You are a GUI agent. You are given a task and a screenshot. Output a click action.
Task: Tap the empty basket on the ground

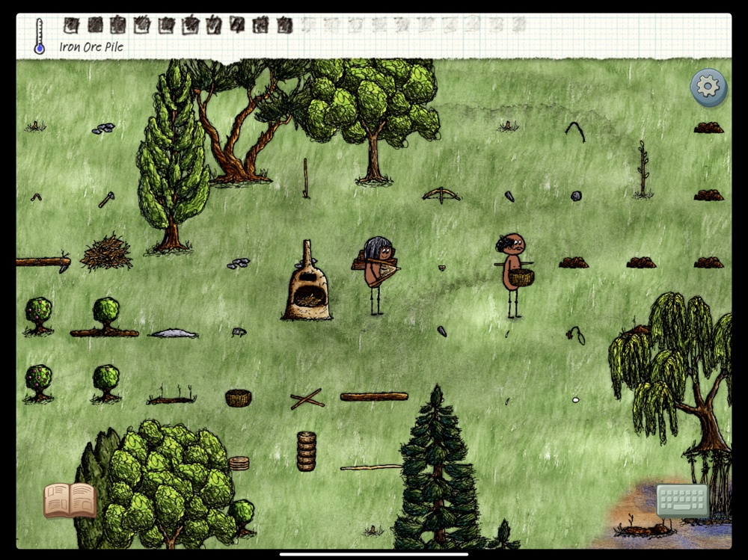239,398
